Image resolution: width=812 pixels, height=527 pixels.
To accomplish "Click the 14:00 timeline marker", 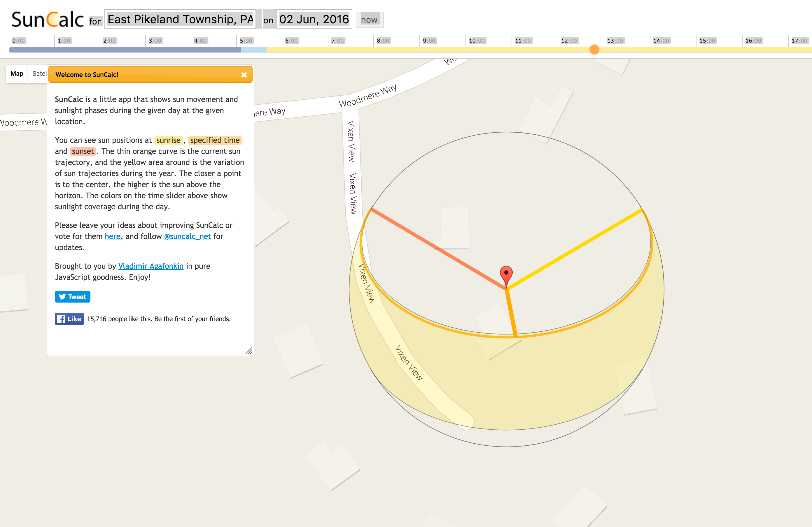I will point(661,41).
